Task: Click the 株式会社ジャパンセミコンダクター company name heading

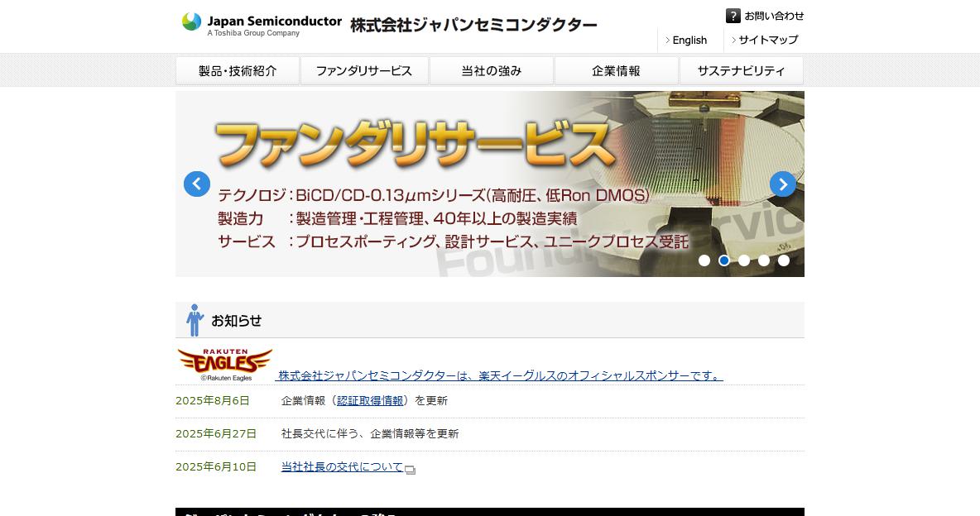Action: point(473,25)
